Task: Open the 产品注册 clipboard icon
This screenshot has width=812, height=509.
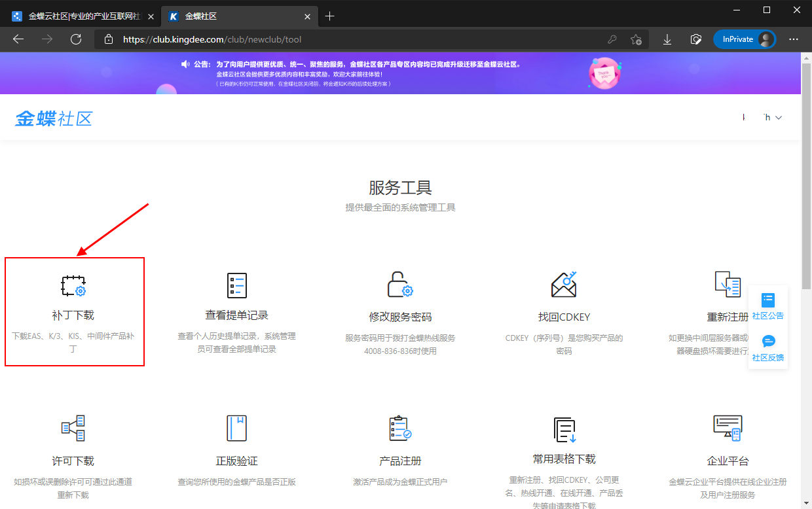Action: click(x=400, y=428)
